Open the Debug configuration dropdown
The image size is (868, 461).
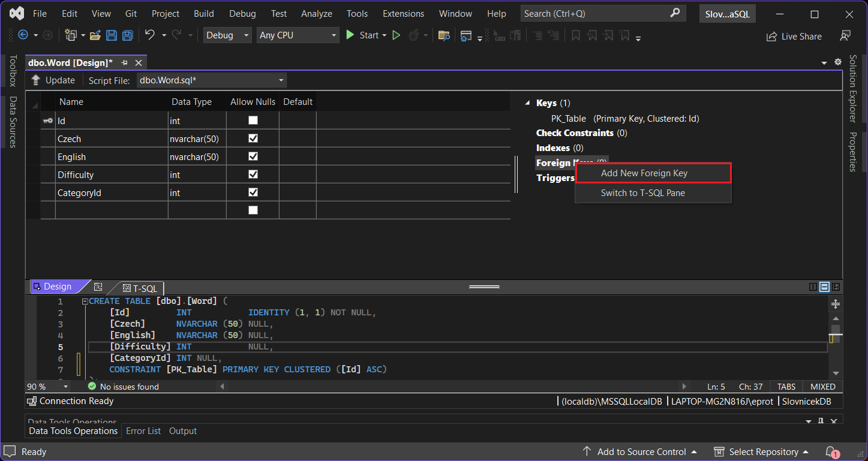[228, 35]
